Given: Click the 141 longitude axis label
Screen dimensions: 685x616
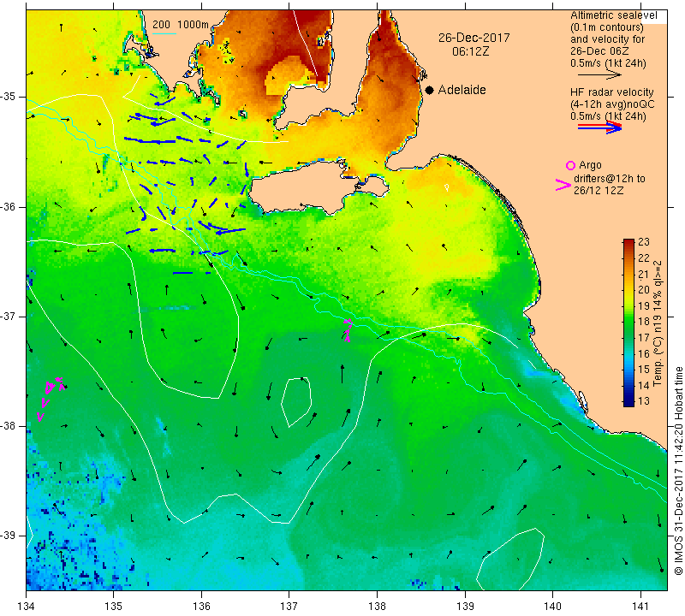Looking at the screenshot, I should coord(640,606).
